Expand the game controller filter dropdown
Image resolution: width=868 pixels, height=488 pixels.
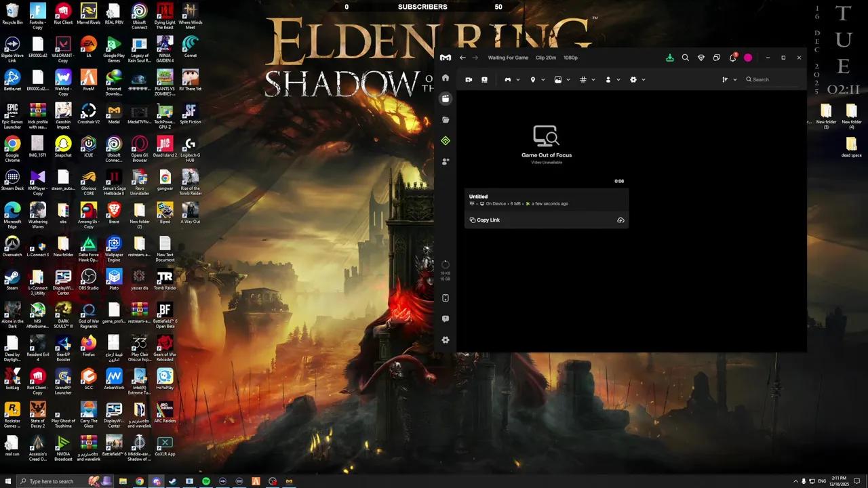[512, 80]
